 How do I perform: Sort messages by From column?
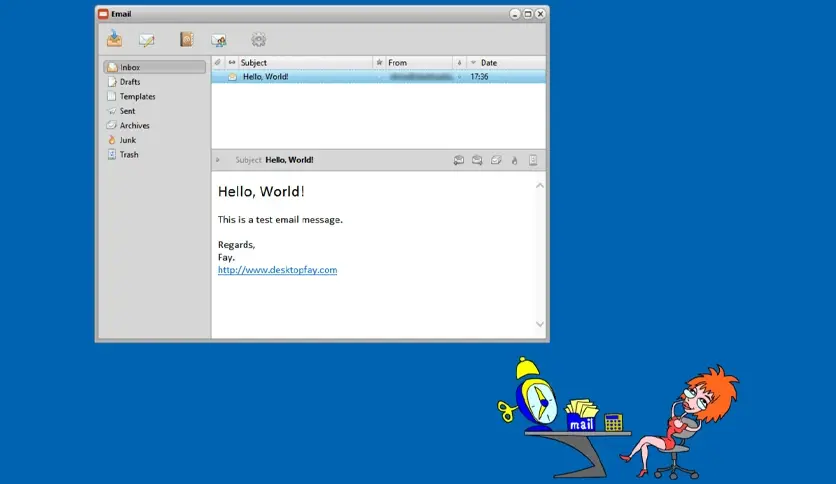[x=419, y=62]
